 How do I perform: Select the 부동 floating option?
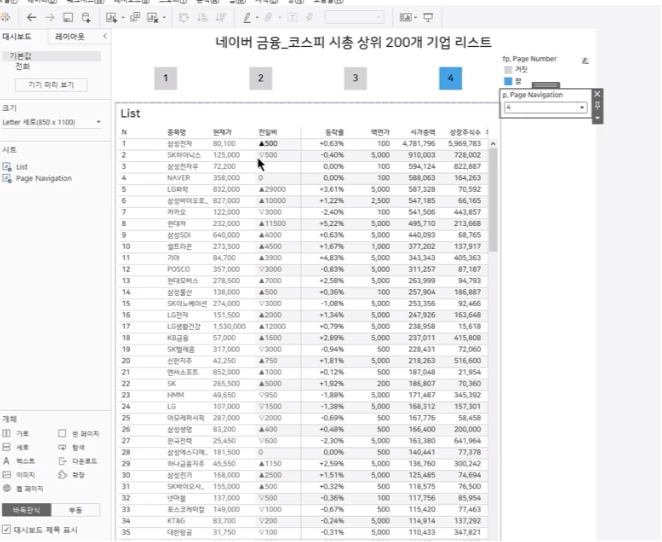click(76, 510)
